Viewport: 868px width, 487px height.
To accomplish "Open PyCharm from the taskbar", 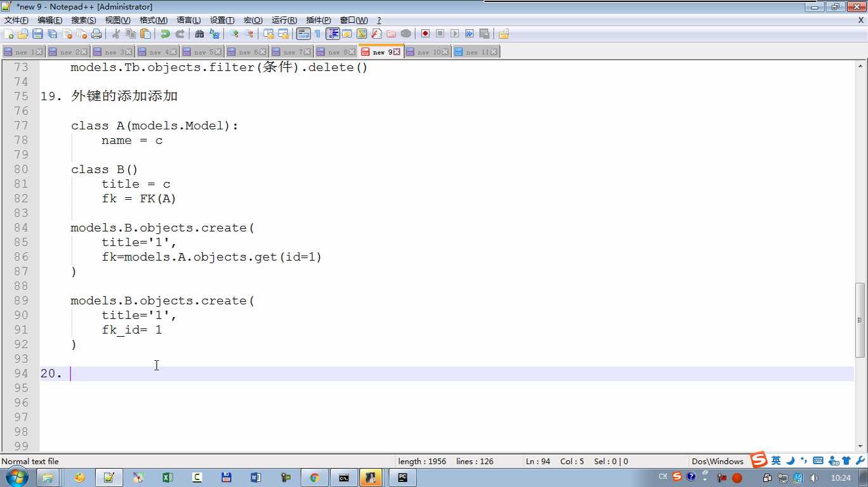I will (402, 477).
